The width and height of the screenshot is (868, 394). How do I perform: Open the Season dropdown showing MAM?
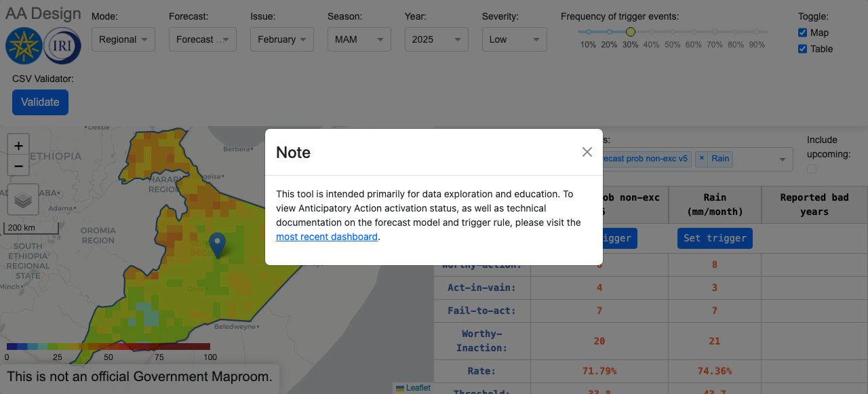tap(359, 39)
